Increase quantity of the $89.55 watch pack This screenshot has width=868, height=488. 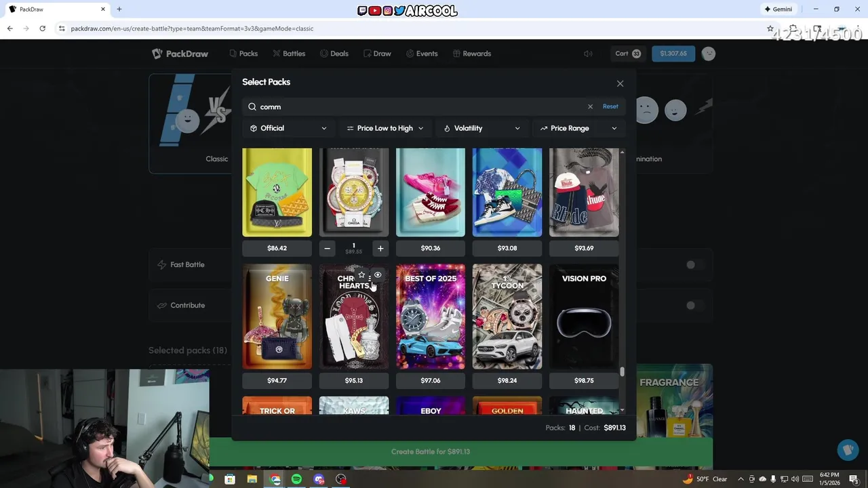[x=380, y=248]
